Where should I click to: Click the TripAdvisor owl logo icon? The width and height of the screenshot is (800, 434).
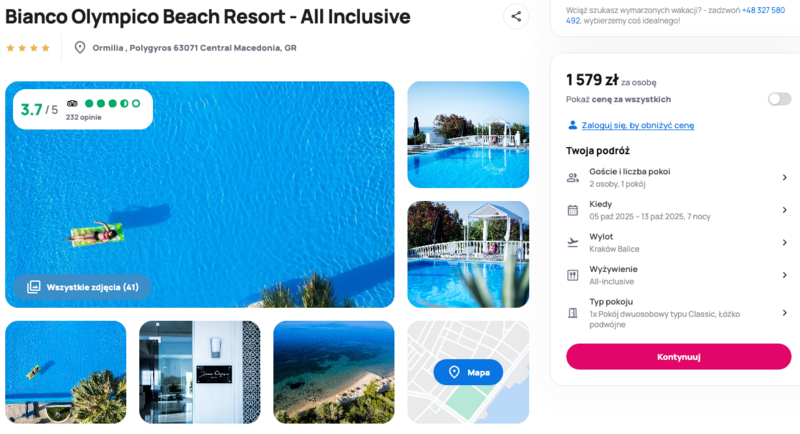tap(72, 104)
